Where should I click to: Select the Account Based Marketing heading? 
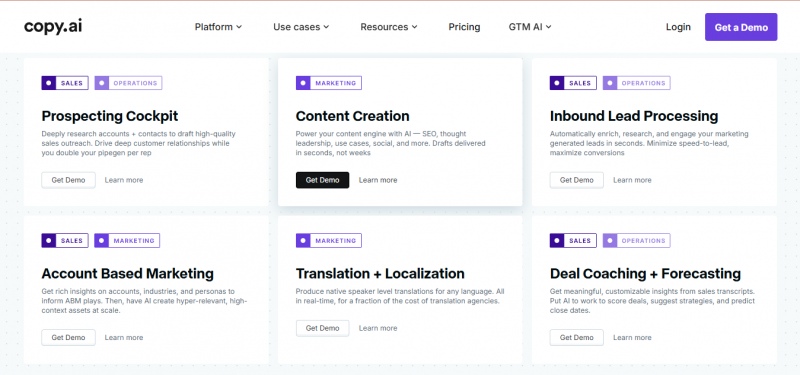tap(128, 273)
